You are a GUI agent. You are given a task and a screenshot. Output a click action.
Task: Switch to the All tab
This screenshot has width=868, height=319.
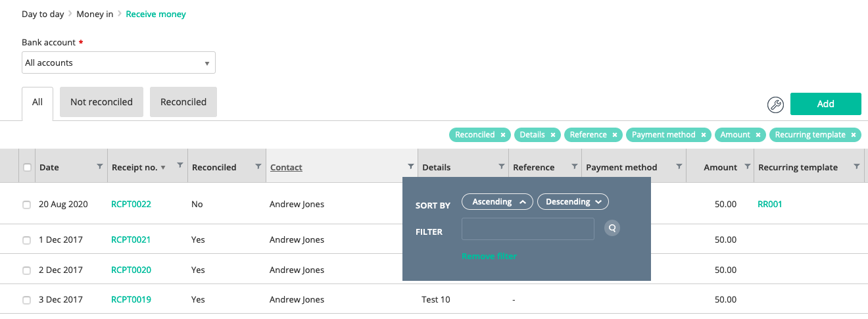(x=37, y=103)
